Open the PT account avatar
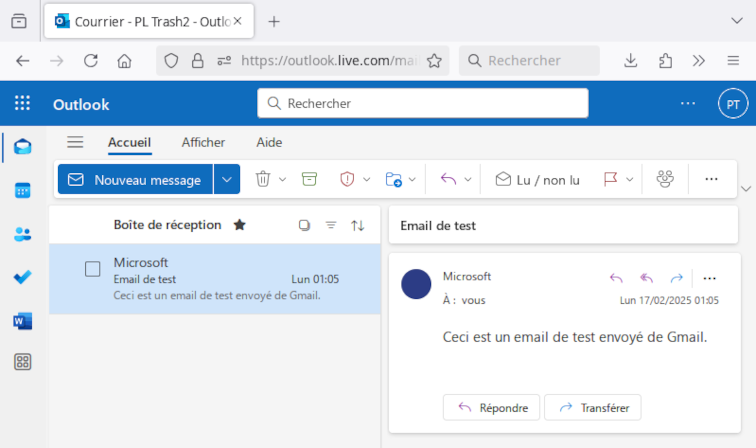Image resolution: width=756 pixels, height=448 pixels. coord(733,104)
